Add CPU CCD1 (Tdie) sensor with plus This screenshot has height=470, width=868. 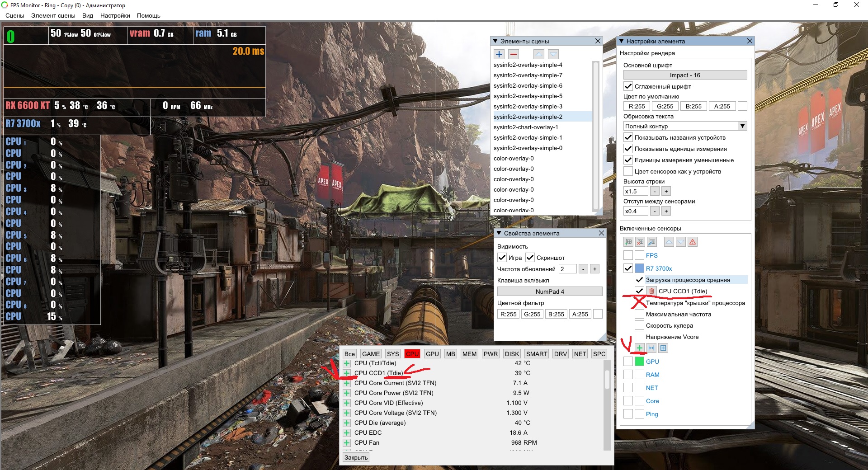[x=347, y=373]
